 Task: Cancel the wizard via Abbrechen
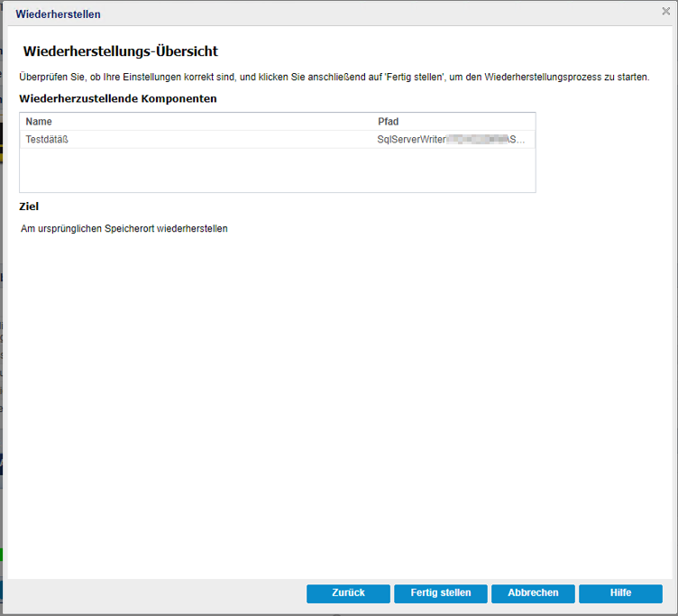[x=533, y=593]
